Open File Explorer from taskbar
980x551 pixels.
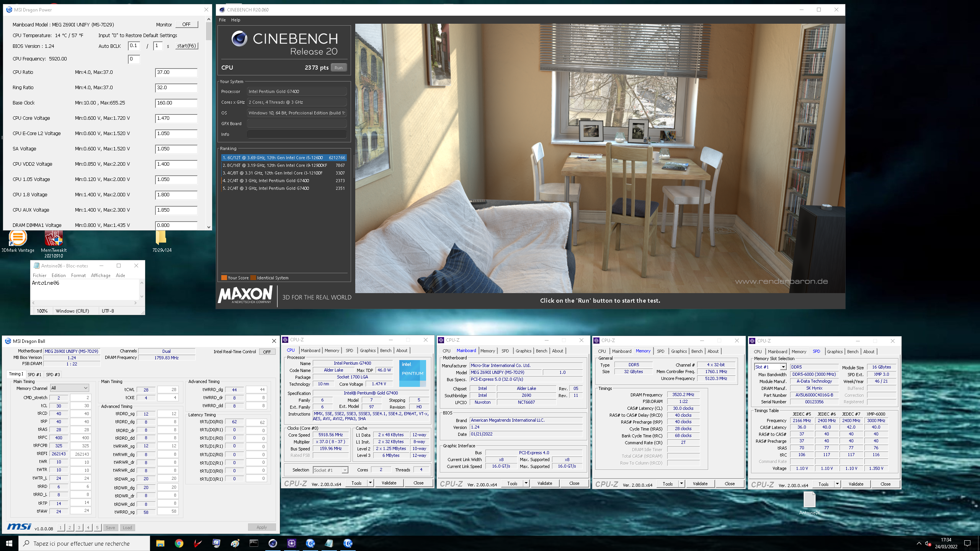coord(160,543)
